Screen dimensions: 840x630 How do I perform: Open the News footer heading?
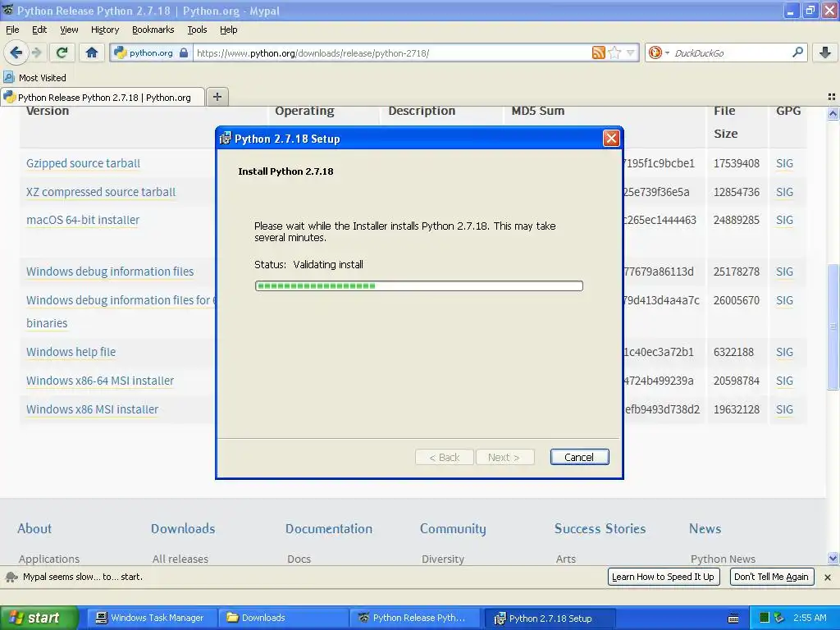(705, 528)
